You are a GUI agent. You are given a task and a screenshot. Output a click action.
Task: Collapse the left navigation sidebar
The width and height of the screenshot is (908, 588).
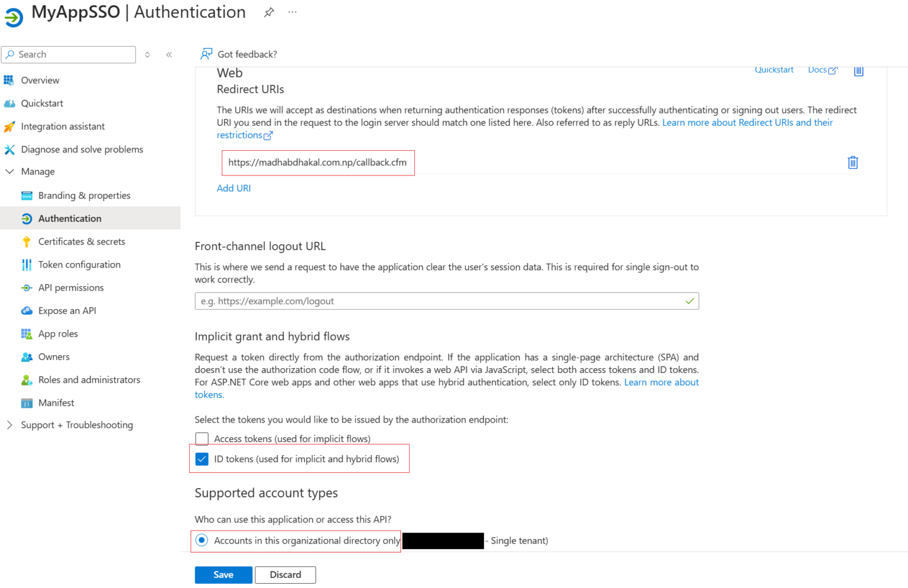168,54
